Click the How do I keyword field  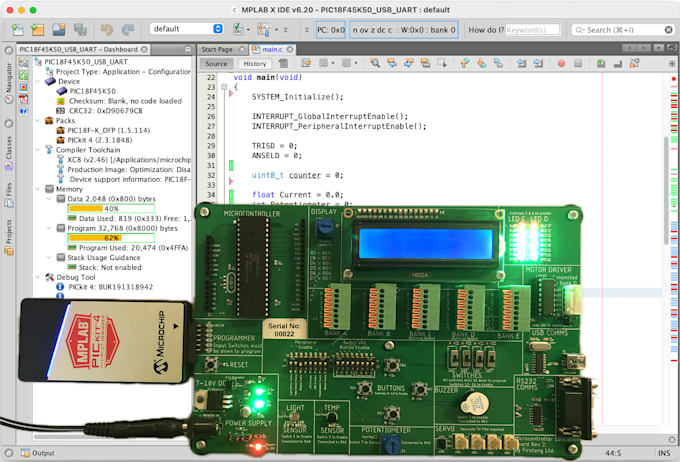[533, 30]
